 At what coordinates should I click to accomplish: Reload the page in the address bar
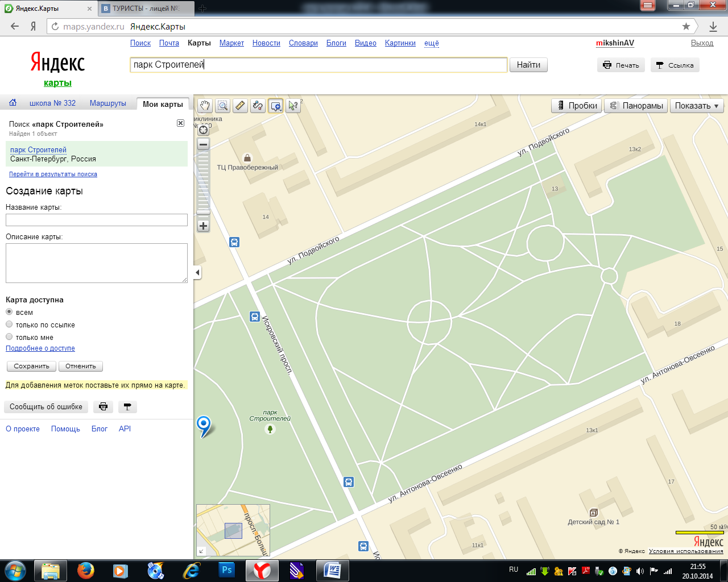[55, 27]
